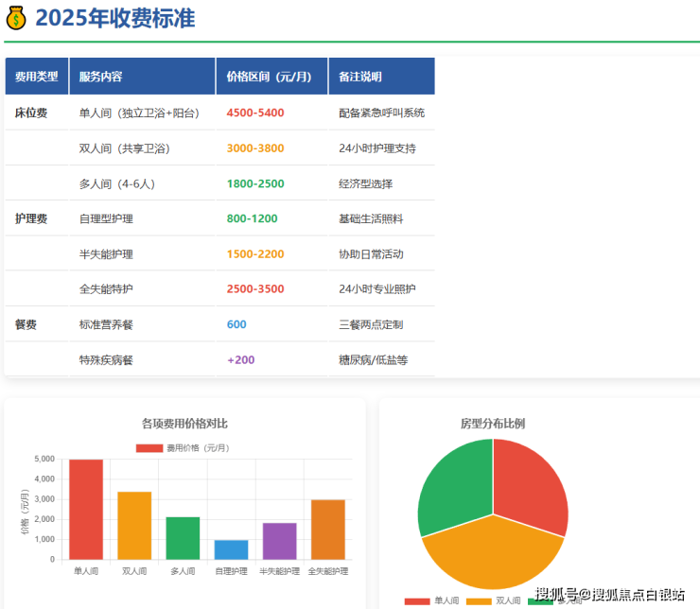The height and width of the screenshot is (609, 700).
Task: Click the red 单人间 bar in chart
Action: pos(86,509)
